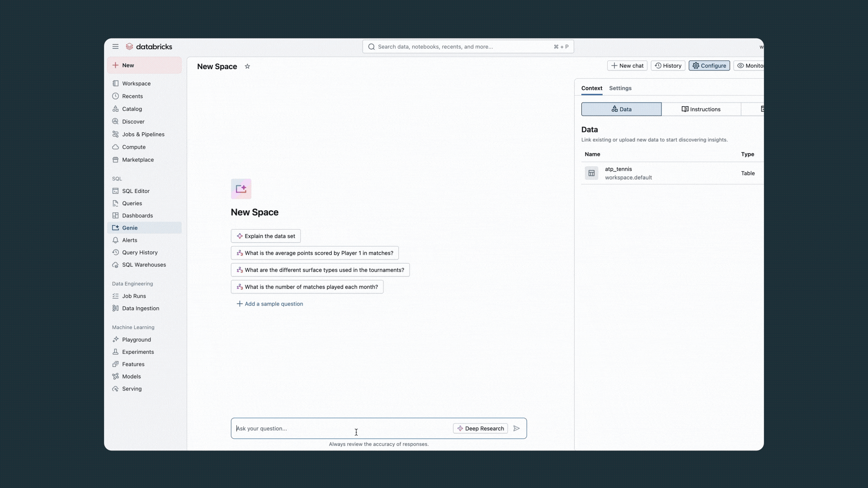Send the question with arrow icon
The width and height of the screenshot is (868, 488).
(x=517, y=428)
